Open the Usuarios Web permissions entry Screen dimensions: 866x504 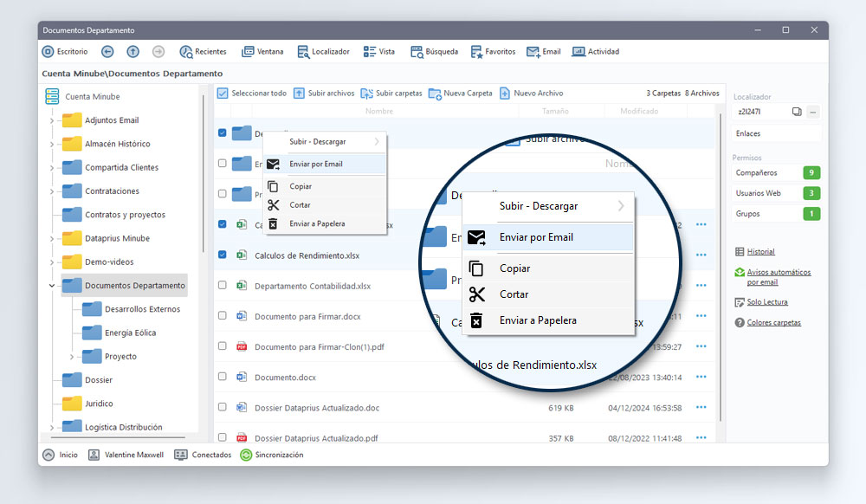tap(776, 193)
